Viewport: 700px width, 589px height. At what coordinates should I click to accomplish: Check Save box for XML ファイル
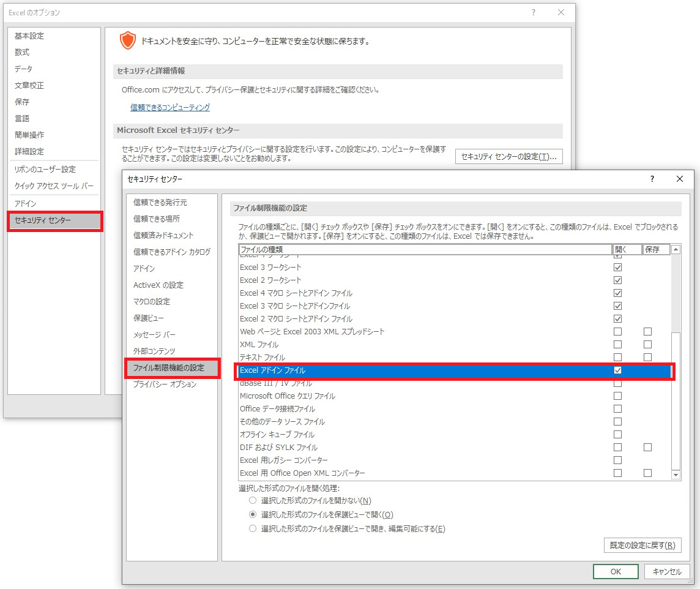pyautogui.click(x=648, y=345)
